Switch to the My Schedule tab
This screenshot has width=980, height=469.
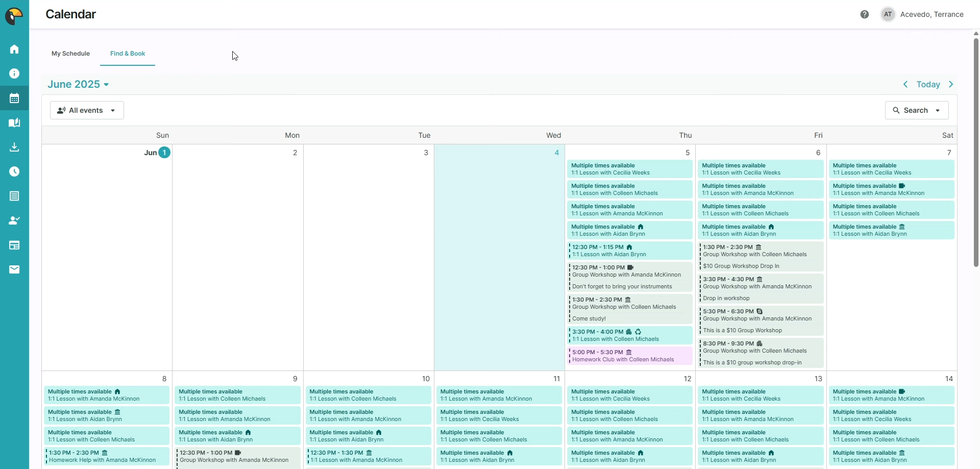tap(70, 54)
